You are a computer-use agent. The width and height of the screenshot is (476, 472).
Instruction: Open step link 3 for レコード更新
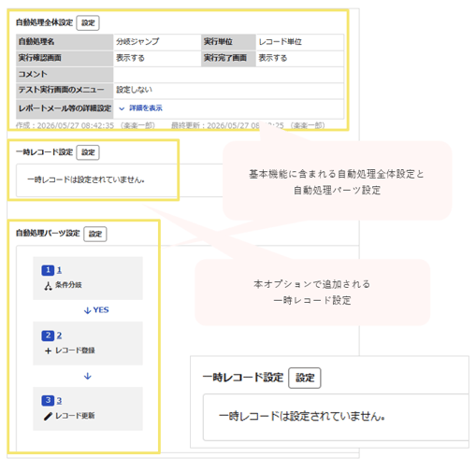[x=59, y=401]
